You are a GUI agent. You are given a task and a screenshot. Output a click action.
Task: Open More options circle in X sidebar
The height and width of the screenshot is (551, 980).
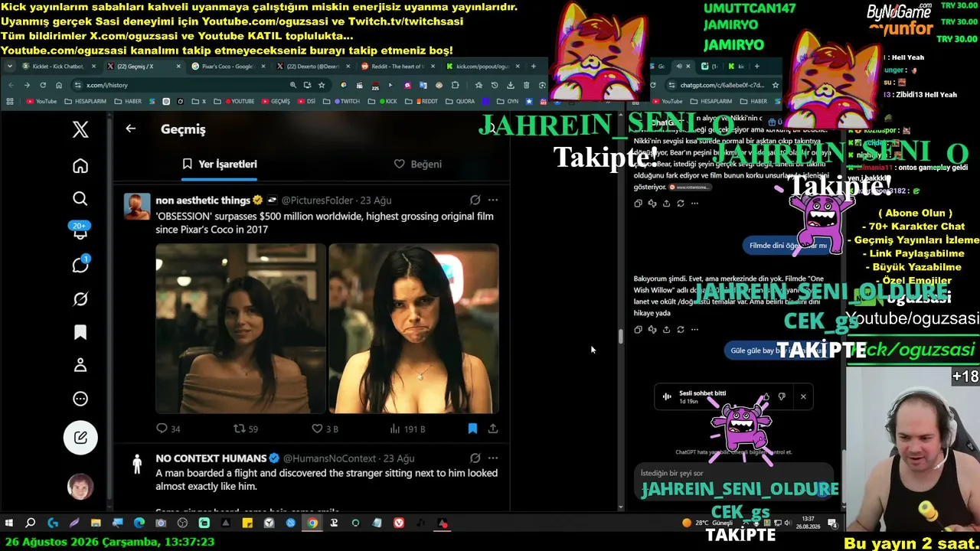(80, 399)
